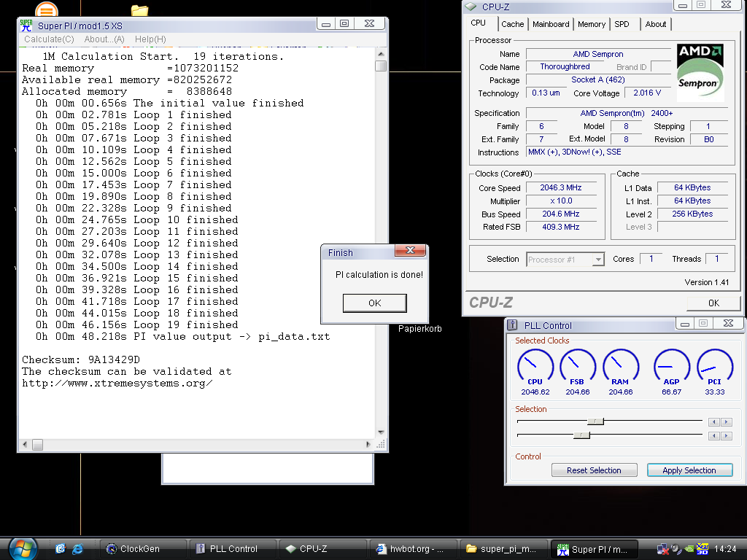This screenshot has height=560, width=747.
Task: Click the xtremesystems.org URL text
Action: tap(117, 384)
